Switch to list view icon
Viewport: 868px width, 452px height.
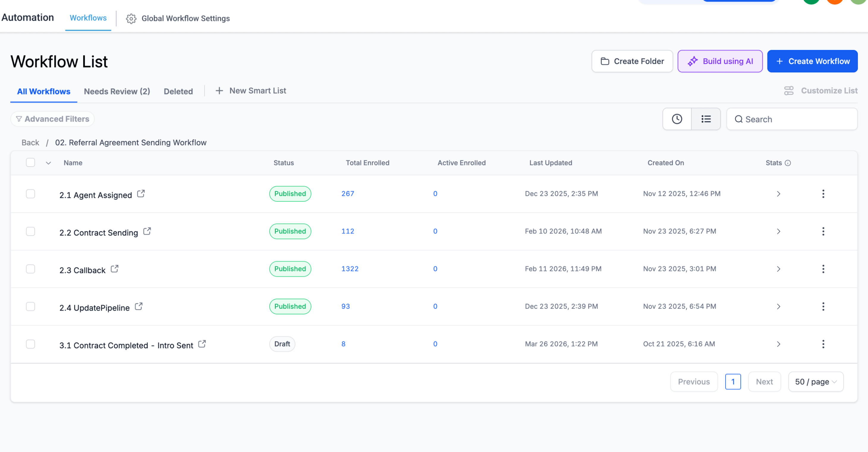[706, 119]
